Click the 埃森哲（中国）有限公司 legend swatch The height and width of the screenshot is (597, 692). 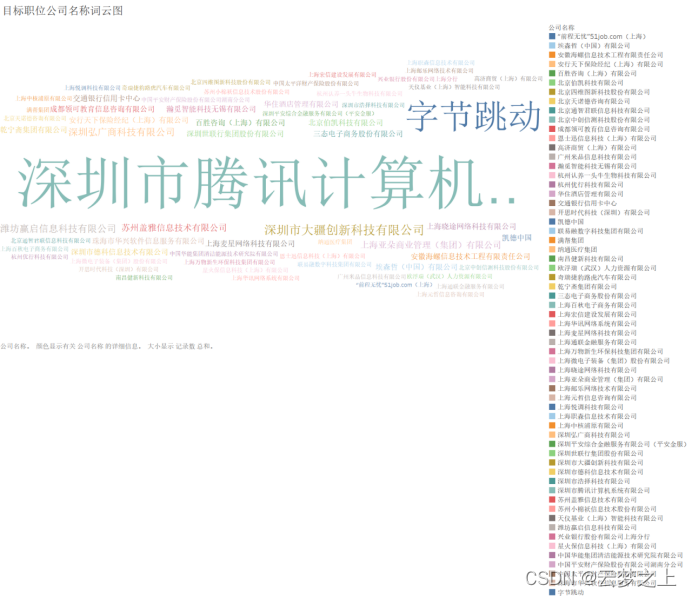point(552,45)
